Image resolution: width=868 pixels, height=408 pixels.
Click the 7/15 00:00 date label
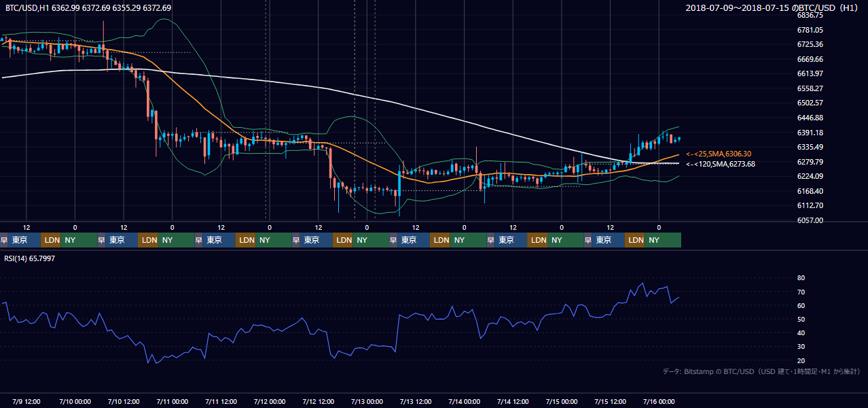tap(562, 401)
